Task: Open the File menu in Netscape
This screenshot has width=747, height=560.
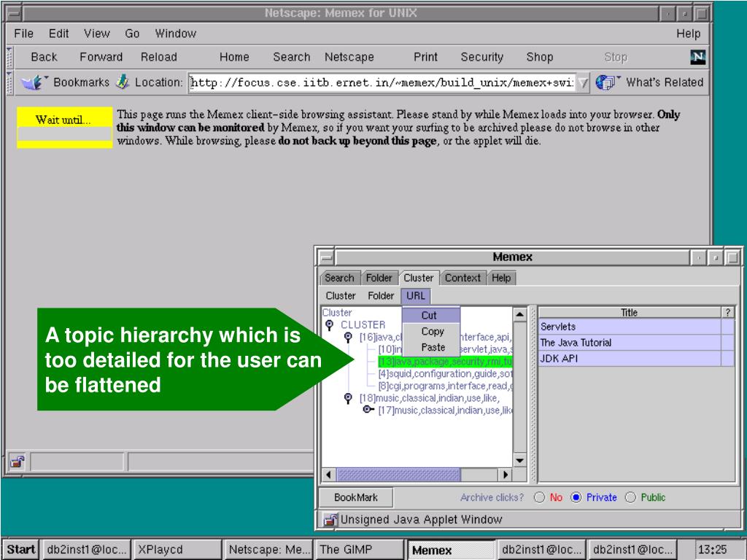Action: click(24, 34)
